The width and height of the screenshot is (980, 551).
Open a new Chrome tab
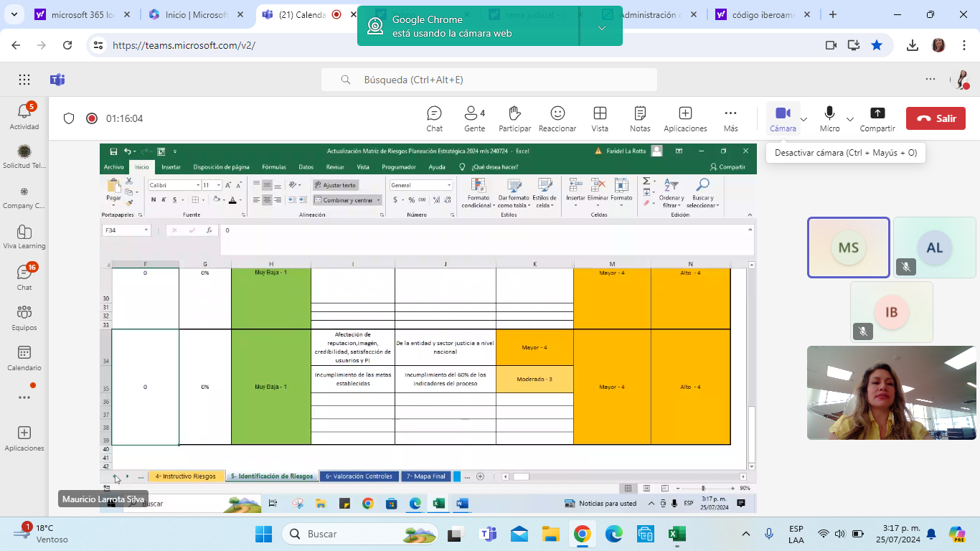coord(833,14)
